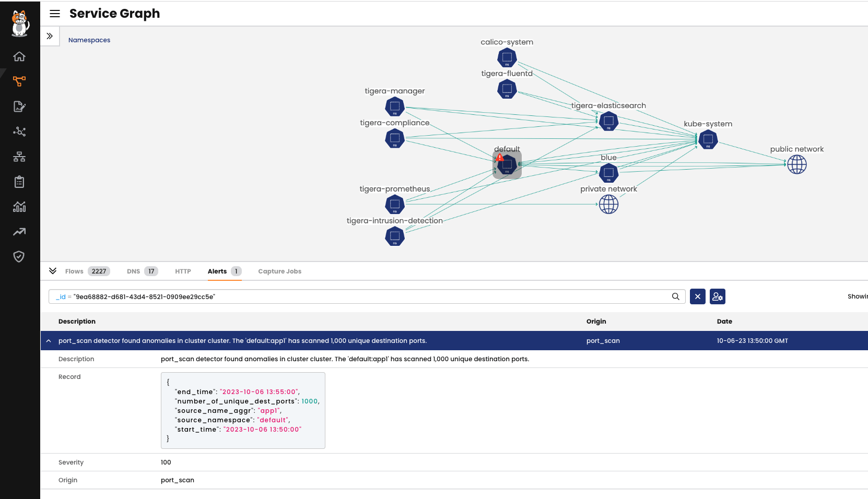This screenshot has width=868, height=499.
Task: Click the search magnifier in filter box
Action: click(x=676, y=296)
